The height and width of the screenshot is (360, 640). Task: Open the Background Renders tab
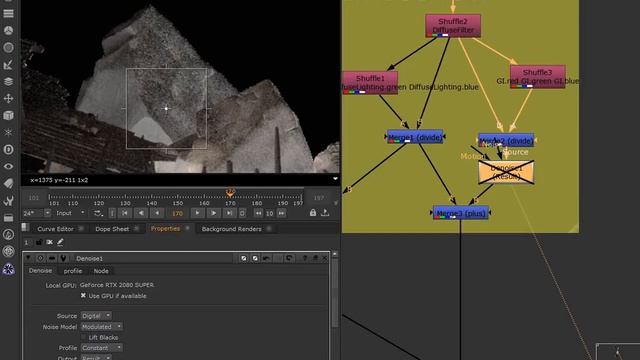[x=231, y=229]
